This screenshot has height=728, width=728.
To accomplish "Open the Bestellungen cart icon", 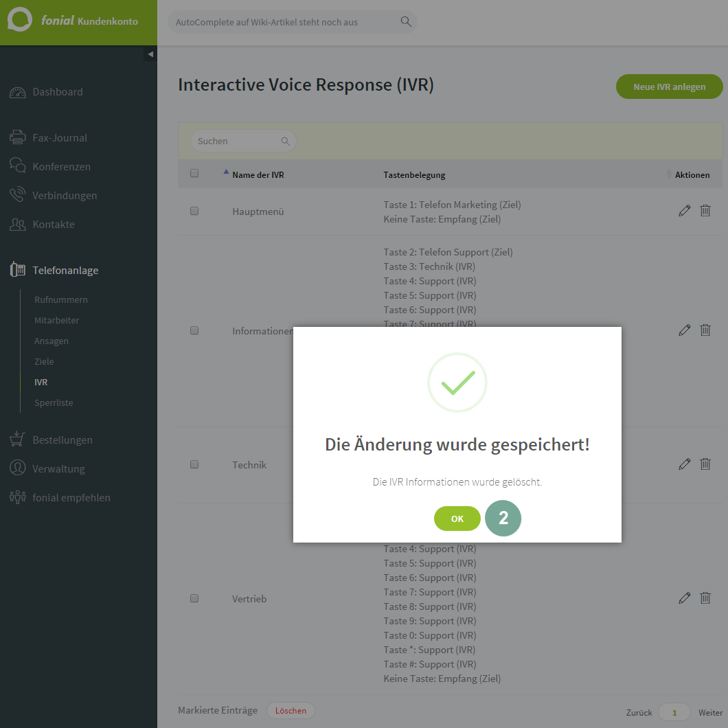I will click(x=18, y=440).
